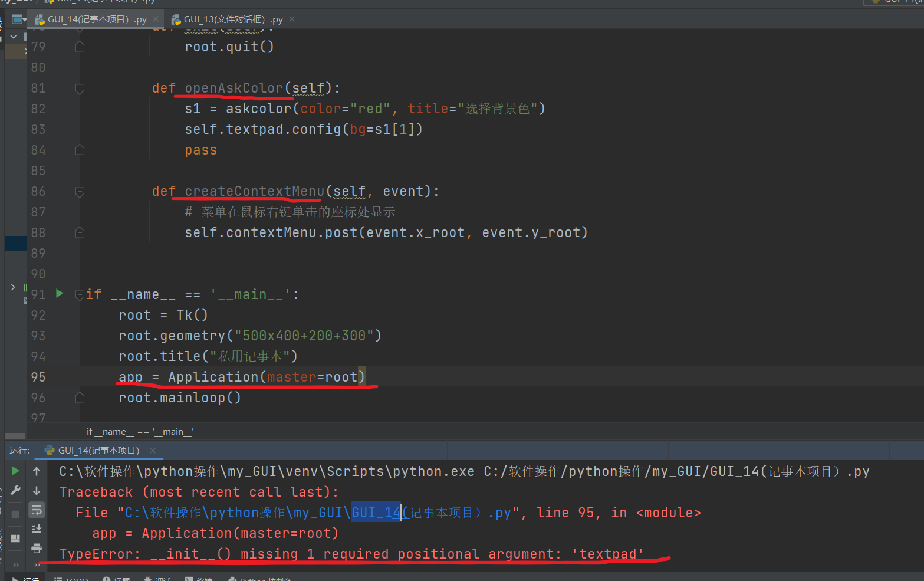The image size is (924, 581).
Task: Click the "500x400+200+300" geometry string
Action: point(304,336)
